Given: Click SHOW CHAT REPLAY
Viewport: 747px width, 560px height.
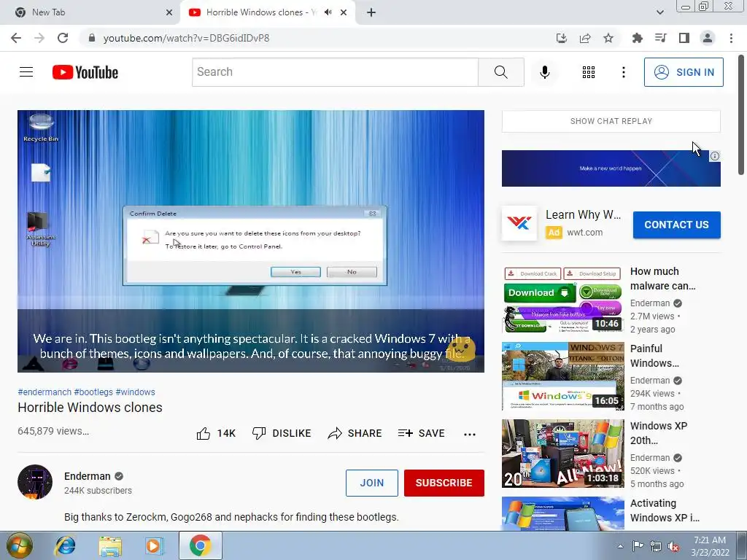Looking at the screenshot, I should click(611, 121).
